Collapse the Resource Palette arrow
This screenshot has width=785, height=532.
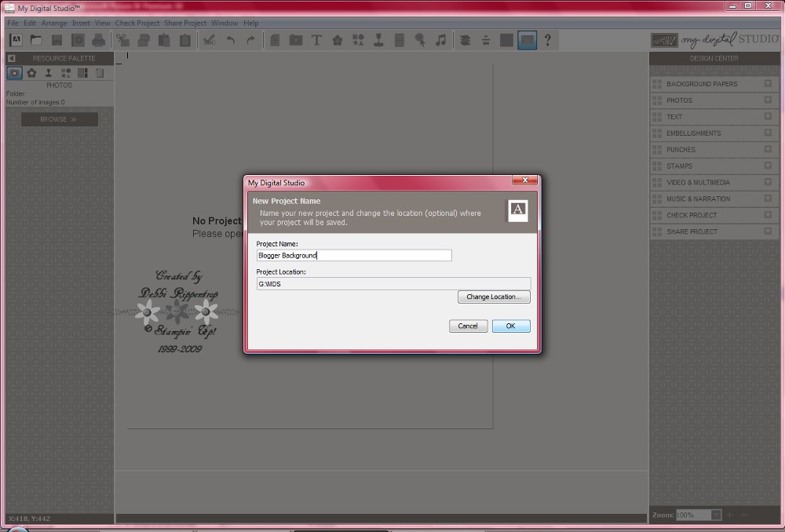point(12,58)
